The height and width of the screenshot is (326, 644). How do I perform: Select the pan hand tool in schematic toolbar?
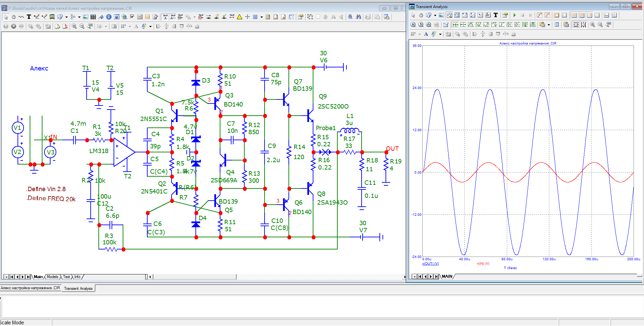tap(13, 17)
